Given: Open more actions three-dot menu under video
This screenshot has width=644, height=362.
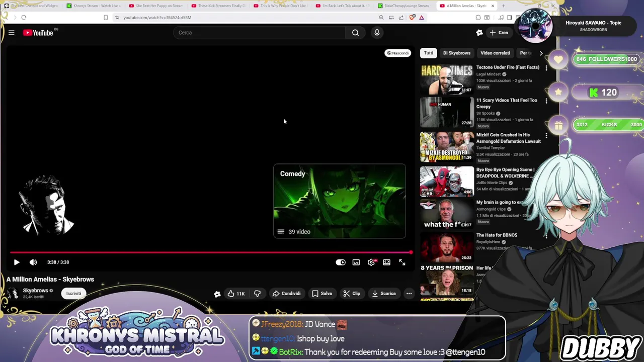Looking at the screenshot, I should (409, 294).
